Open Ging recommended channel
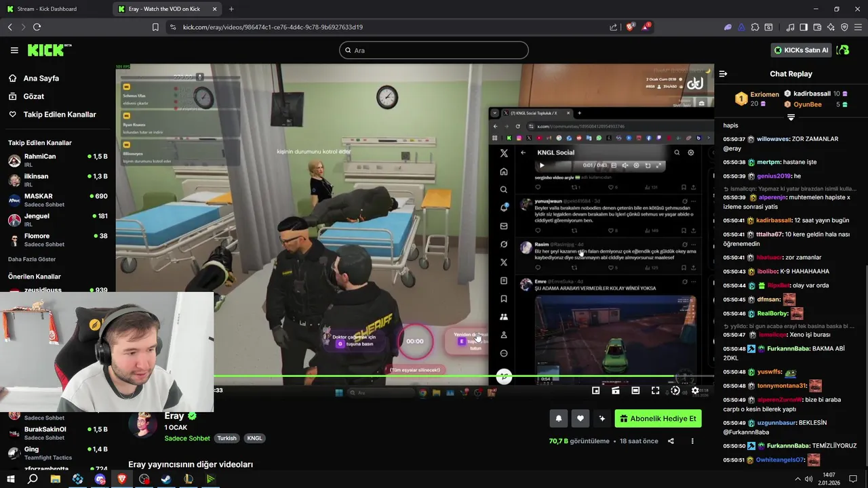 coord(58,453)
